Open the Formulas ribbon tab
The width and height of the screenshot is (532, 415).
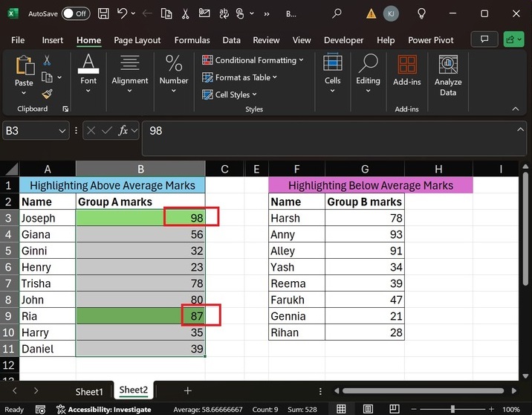tap(193, 40)
